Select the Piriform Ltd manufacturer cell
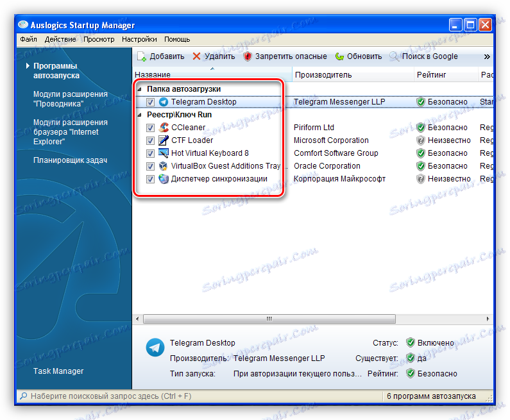Screen dimensions: 510x420 coord(314,128)
